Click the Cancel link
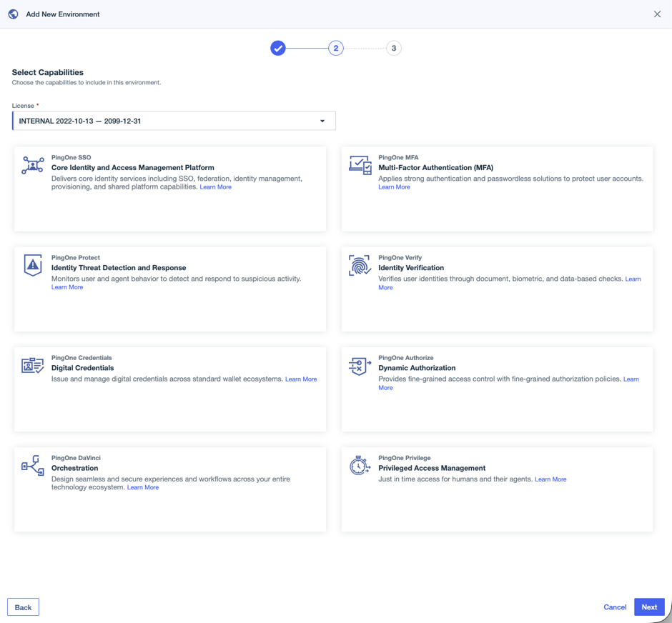This screenshot has height=623, width=672. (x=615, y=607)
